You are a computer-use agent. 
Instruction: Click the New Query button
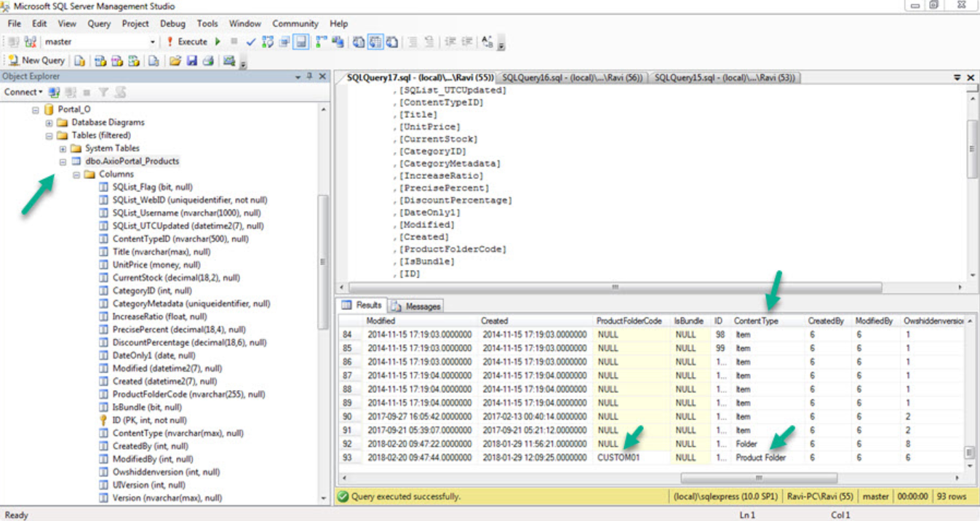tap(36, 61)
